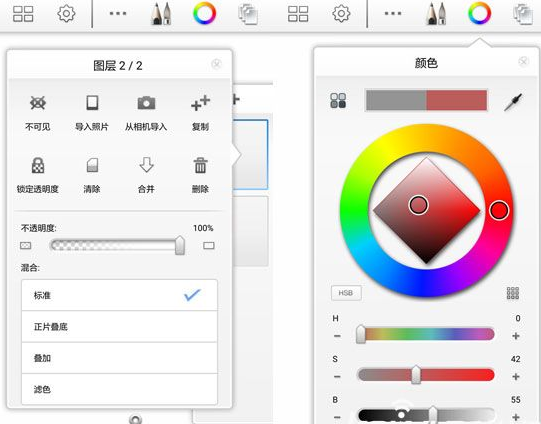Choose 叠加 blend mode
This screenshot has width=541, height=424.
pyautogui.click(x=119, y=358)
